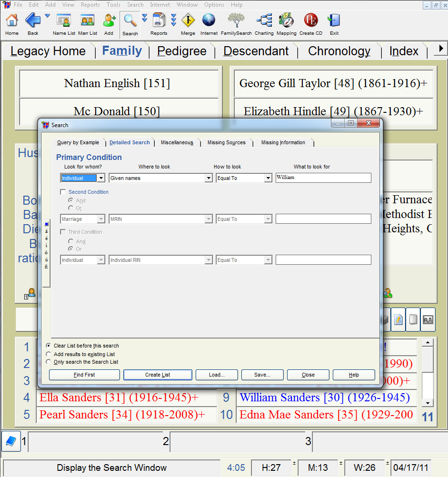Open primary Look for whom dropdown
The width and height of the screenshot is (448, 477).
click(x=101, y=178)
